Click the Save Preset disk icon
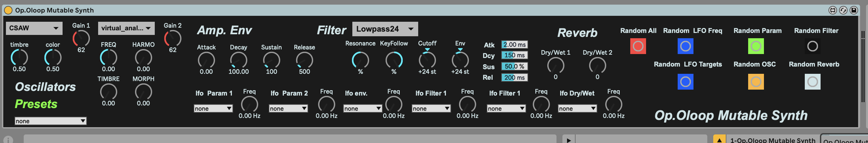The image size is (868, 143). click(854, 10)
